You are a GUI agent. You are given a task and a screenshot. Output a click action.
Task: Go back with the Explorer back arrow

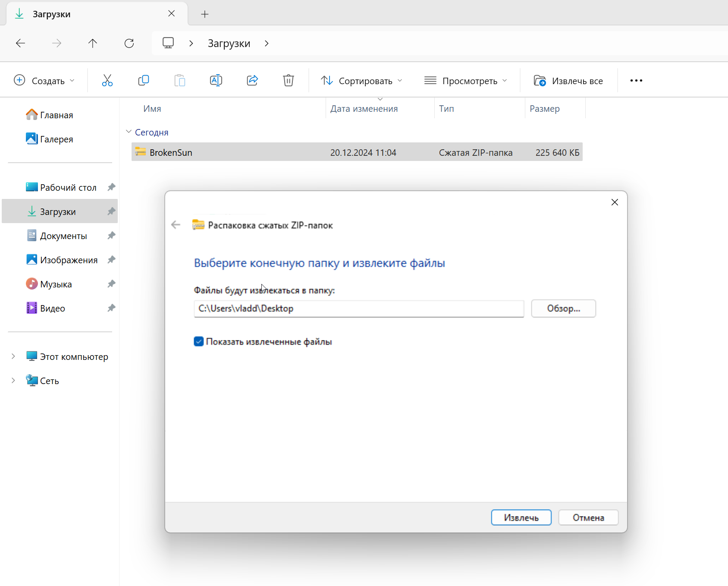point(20,43)
